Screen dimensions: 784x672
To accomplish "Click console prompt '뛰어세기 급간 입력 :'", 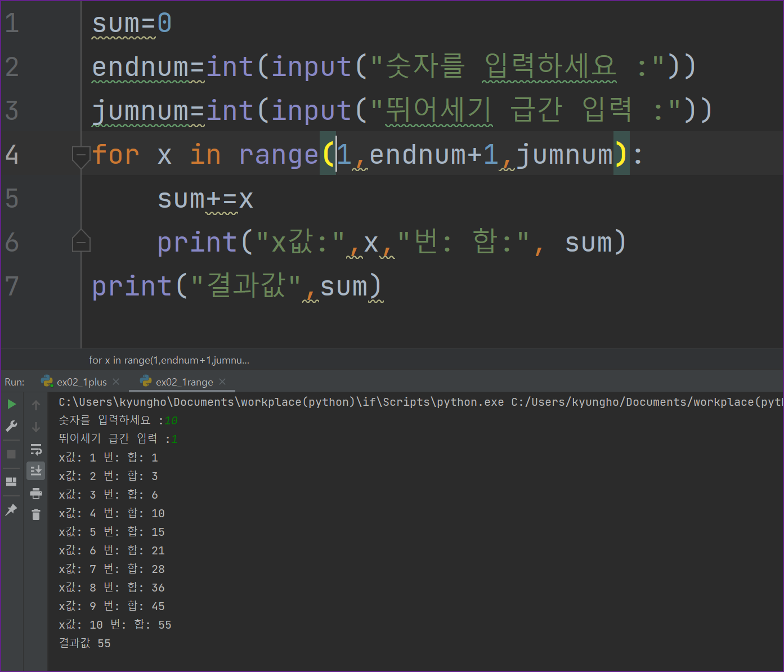I will pyautogui.click(x=114, y=438).
